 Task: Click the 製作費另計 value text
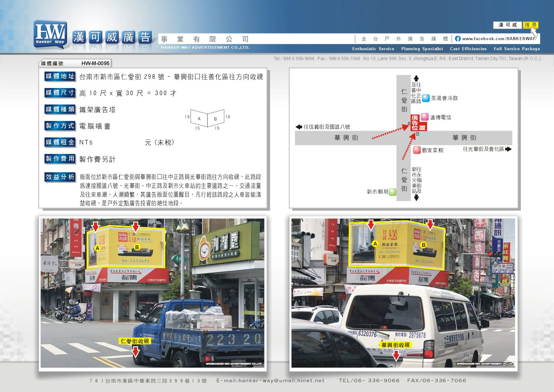pyautogui.click(x=97, y=159)
